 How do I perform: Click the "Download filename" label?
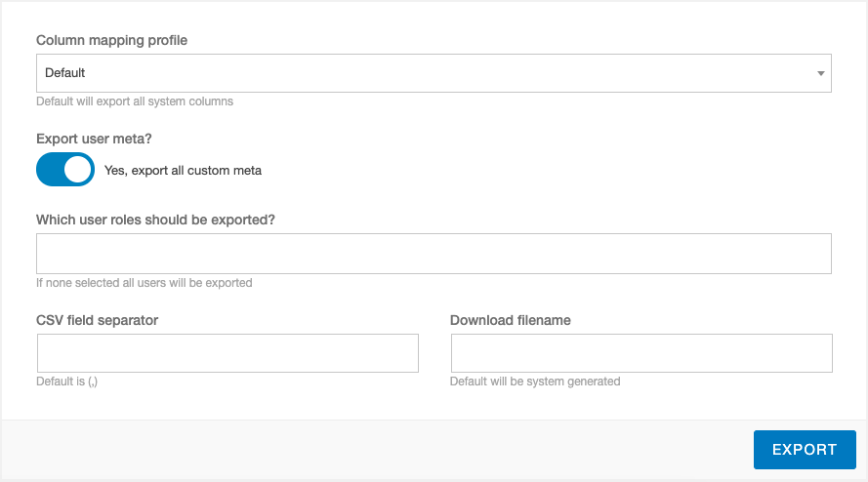click(511, 320)
